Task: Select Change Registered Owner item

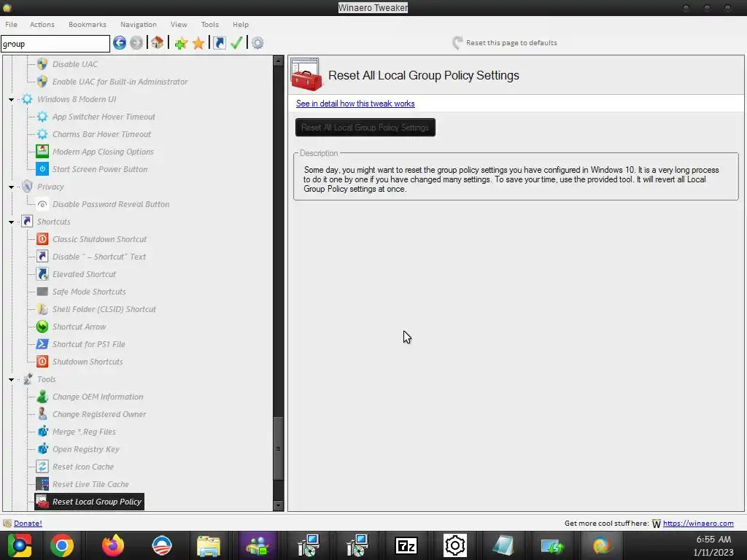Action: coord(99,414)
